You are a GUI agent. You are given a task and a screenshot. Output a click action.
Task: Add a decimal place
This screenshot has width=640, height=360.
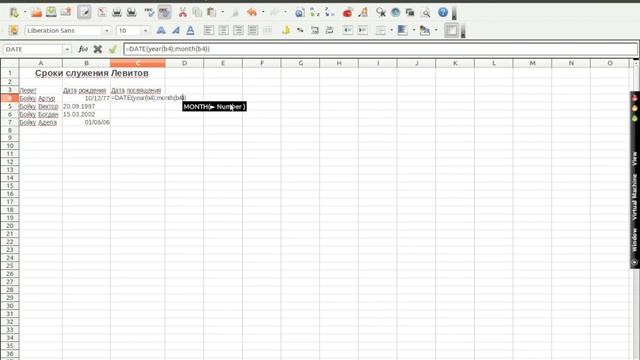point(315,30)
